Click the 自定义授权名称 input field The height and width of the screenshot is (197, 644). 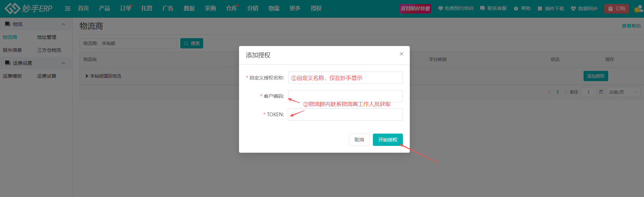pyautogui.click(x=345, y=78)
